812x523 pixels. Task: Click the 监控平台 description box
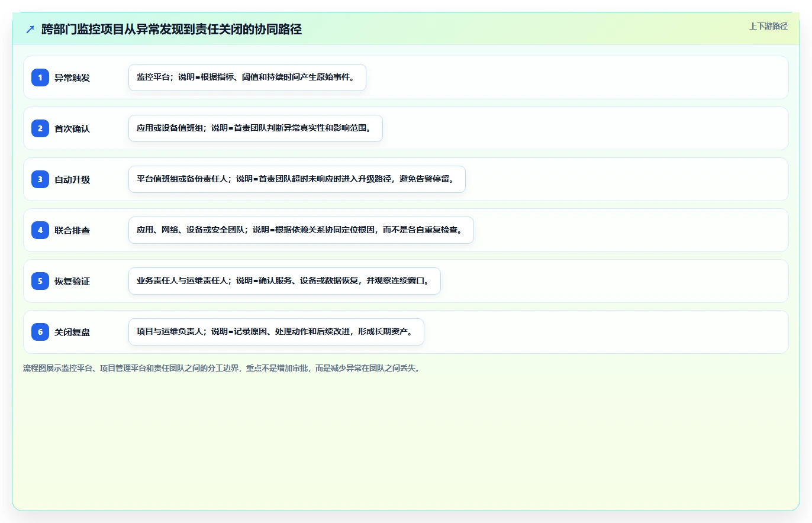[247, 78]
